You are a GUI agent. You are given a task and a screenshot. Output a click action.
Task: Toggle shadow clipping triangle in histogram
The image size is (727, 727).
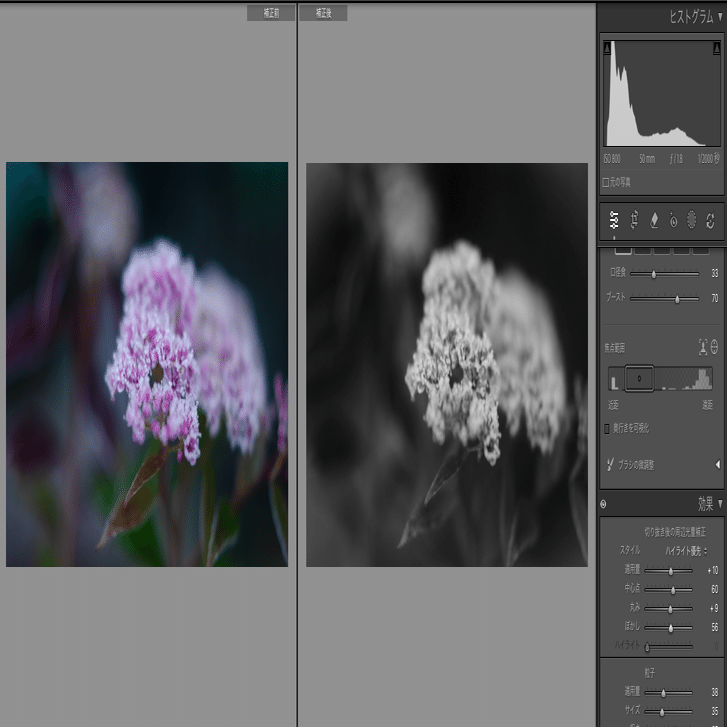(607, 47)
